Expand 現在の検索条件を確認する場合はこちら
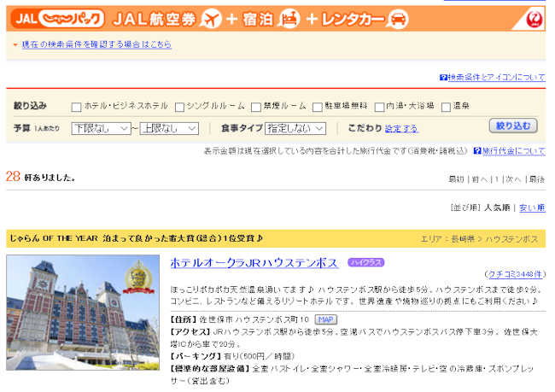Screen dimensions: 555x392 tap(96, 44)
